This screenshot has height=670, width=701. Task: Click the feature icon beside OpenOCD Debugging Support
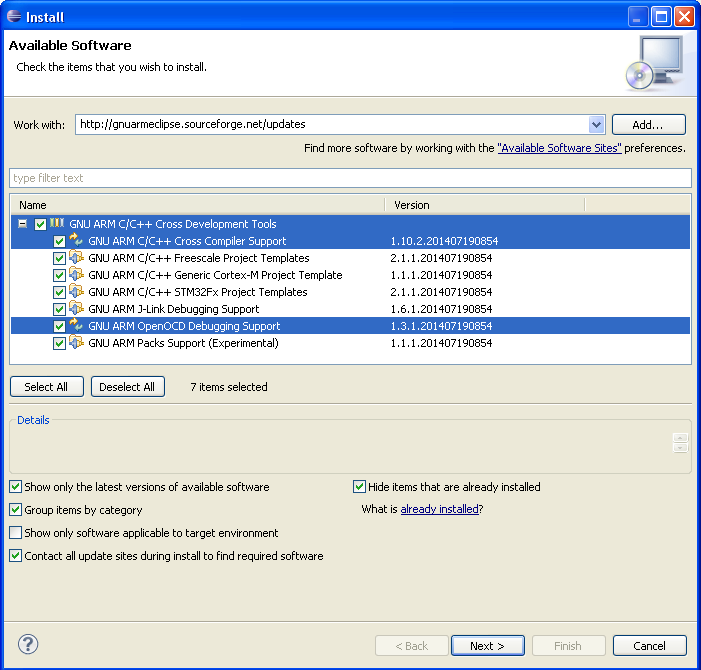point(76,325)
